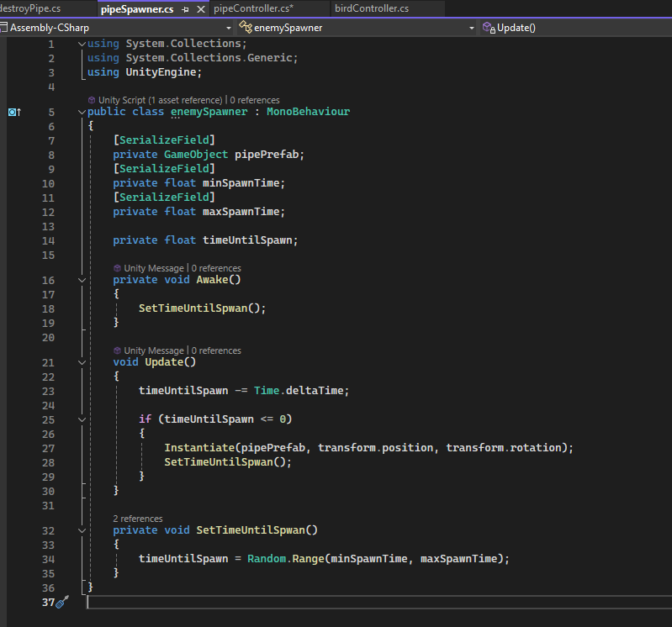This screenshot has width=672, height=627.
Task: Switch to the pipeController.cs tab
Action: click(253, 9)
